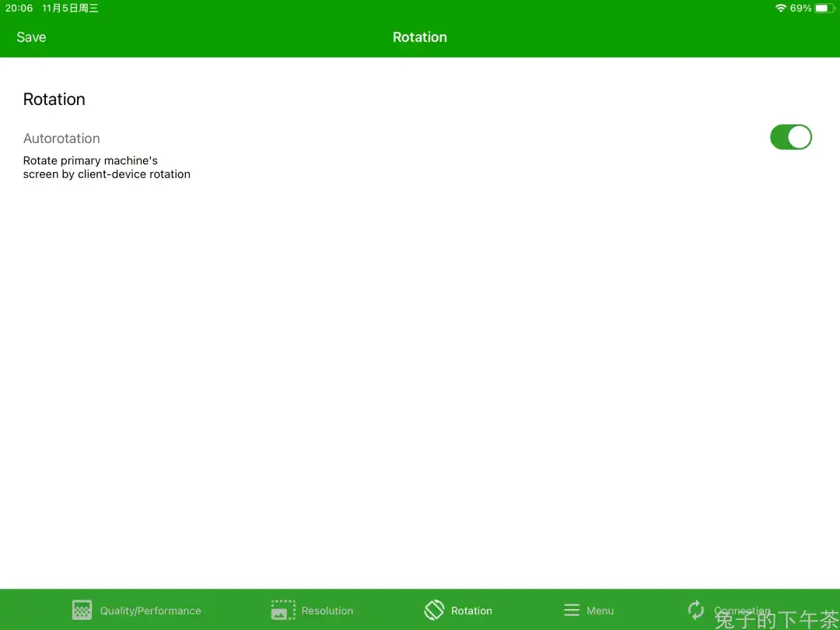Disable the Autorotation switch
This screenshot has width=840, height=630.
[x=790, y=137]
